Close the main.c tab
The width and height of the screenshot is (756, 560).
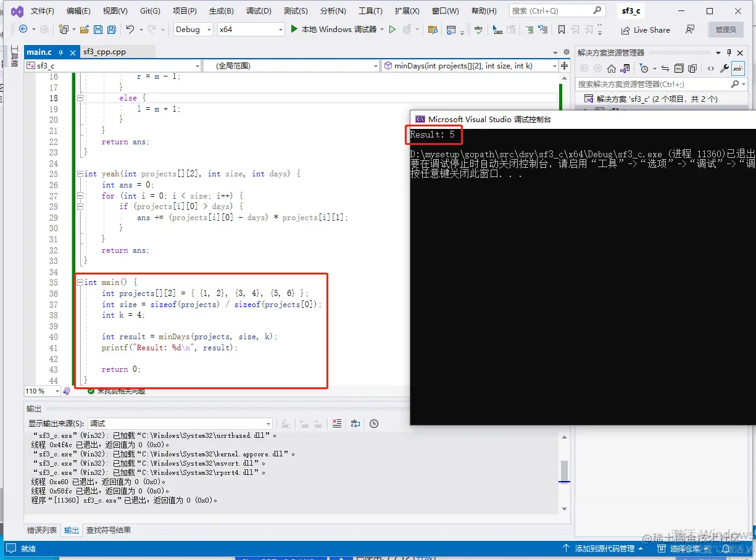pos(73,52)
